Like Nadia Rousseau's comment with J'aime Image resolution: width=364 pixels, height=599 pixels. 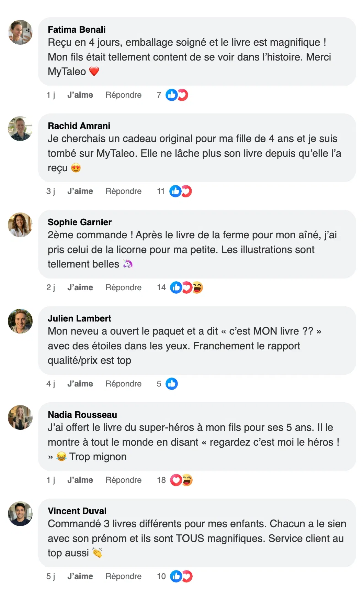pos(80,480)
